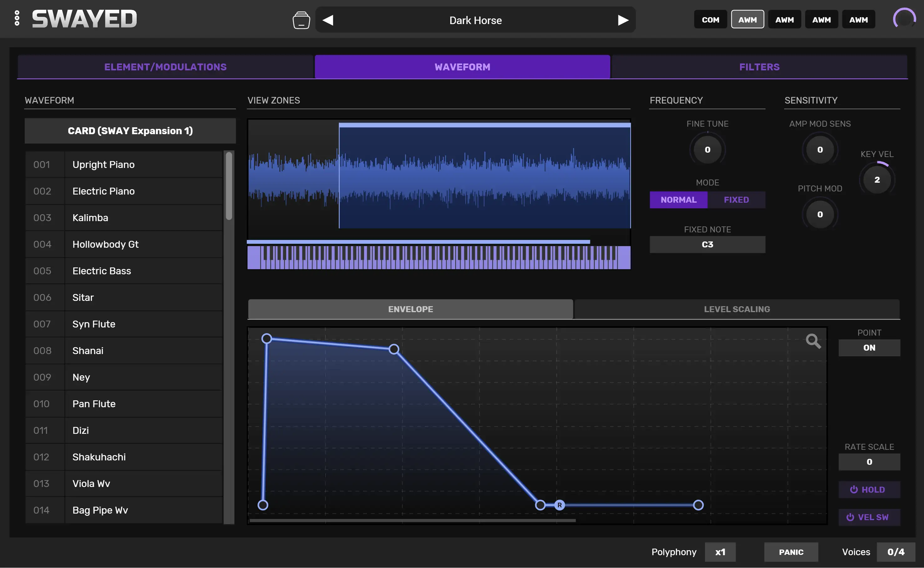Go to the next preset arrow

[x=622, y=20]
